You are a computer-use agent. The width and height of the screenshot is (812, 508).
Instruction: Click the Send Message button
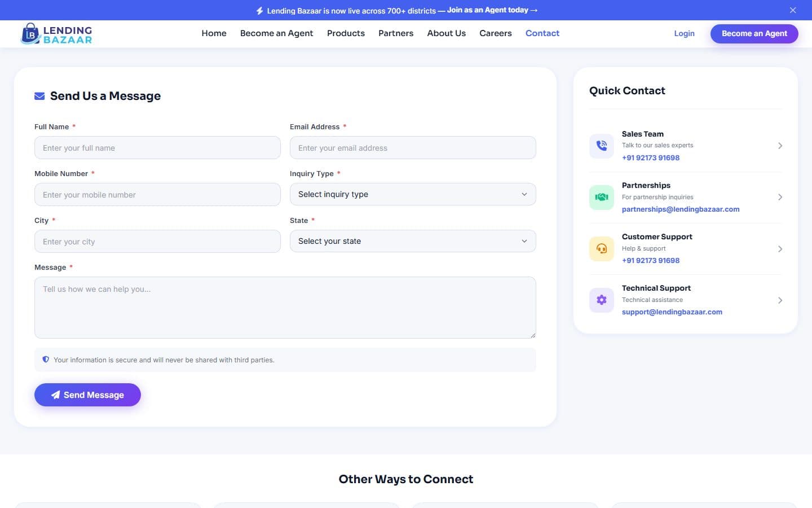[x=87, y=395]
